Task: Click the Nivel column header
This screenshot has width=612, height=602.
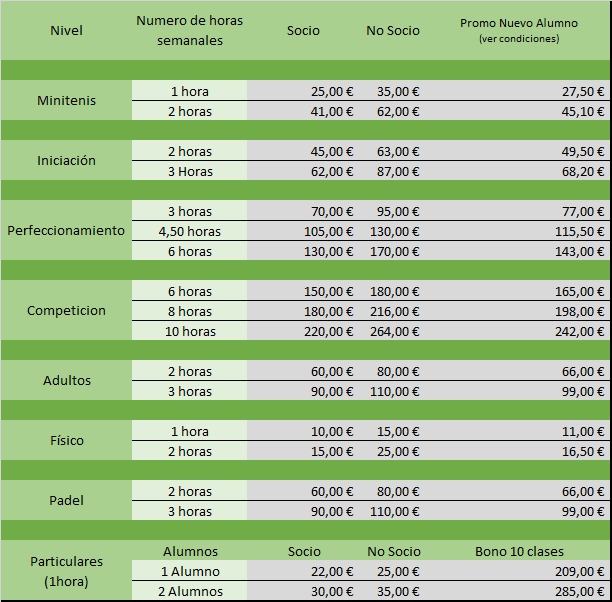Action: (66, 30)
